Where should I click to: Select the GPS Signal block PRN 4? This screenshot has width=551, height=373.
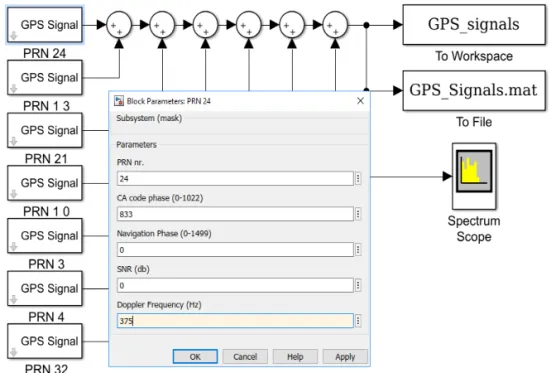[x=45, y=288]
